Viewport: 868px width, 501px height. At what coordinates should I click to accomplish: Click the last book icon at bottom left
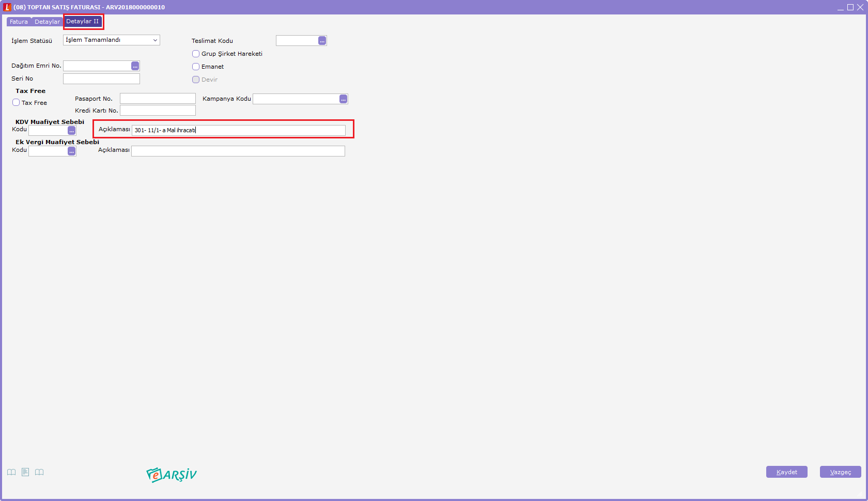coord(39,472)
